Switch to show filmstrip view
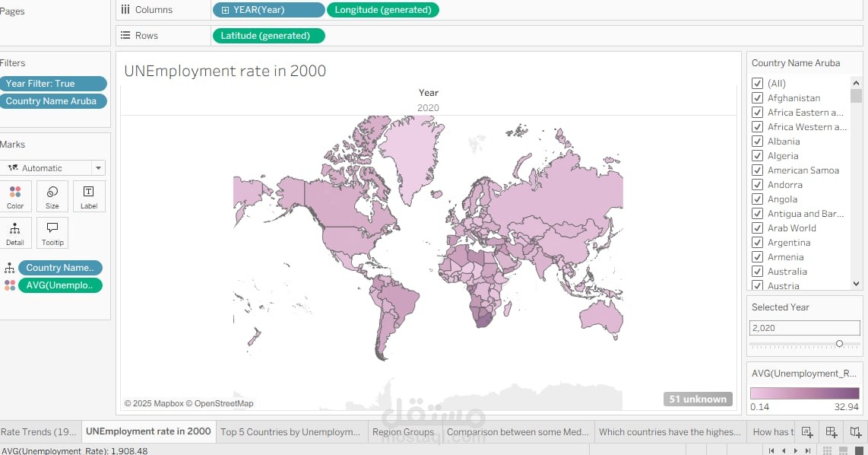The height and width of the screenshot is (455, 868). point(844,450)
